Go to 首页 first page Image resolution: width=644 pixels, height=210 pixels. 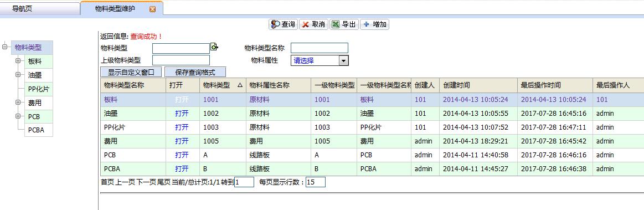click(x=107, y=182)
